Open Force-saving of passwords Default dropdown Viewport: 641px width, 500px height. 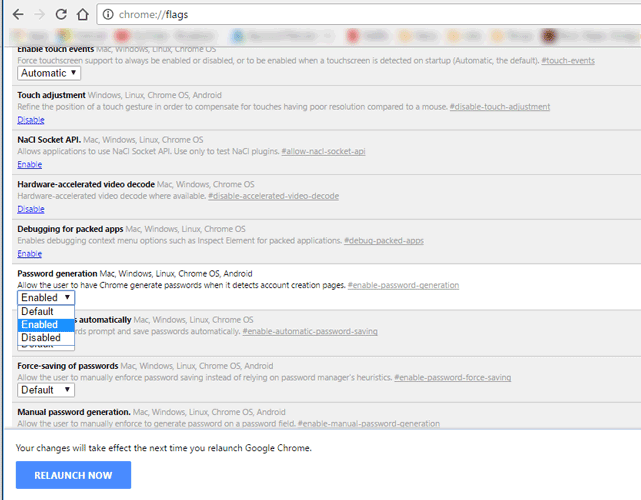coord(46,390)
